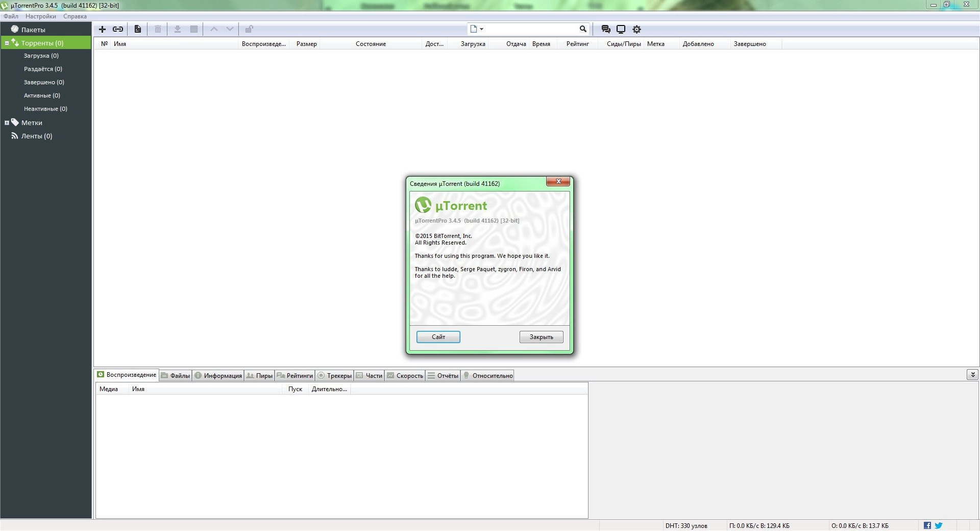Switch to the Относительно tab

(487, 376)
